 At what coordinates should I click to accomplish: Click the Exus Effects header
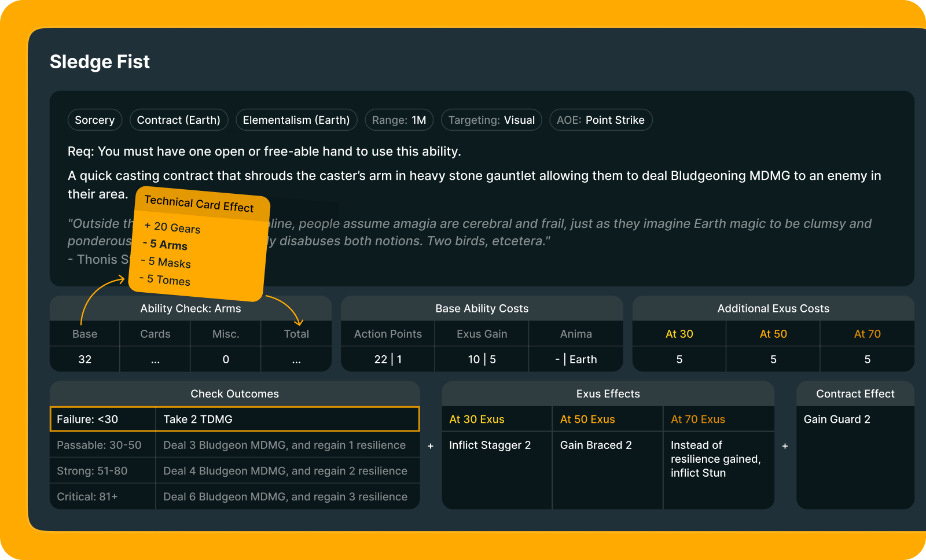608,393
